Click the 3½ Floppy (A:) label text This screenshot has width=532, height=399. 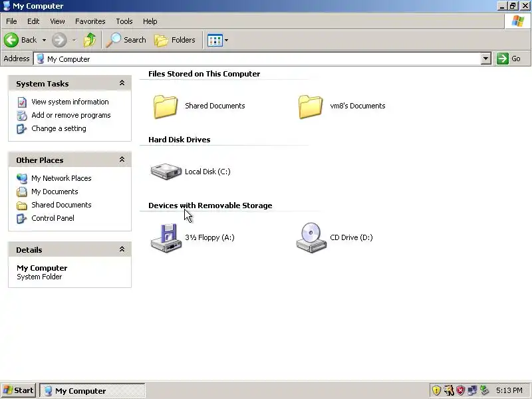tap(209, 237)
